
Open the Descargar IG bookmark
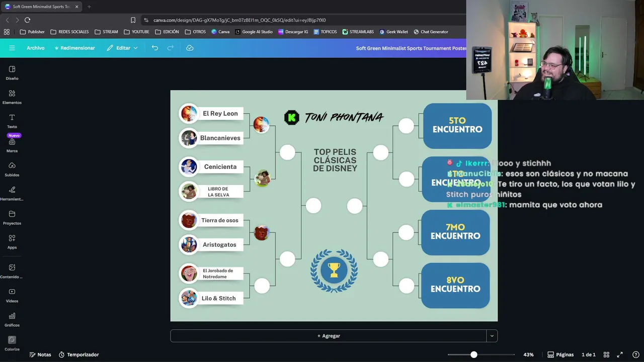click(293, 32)
